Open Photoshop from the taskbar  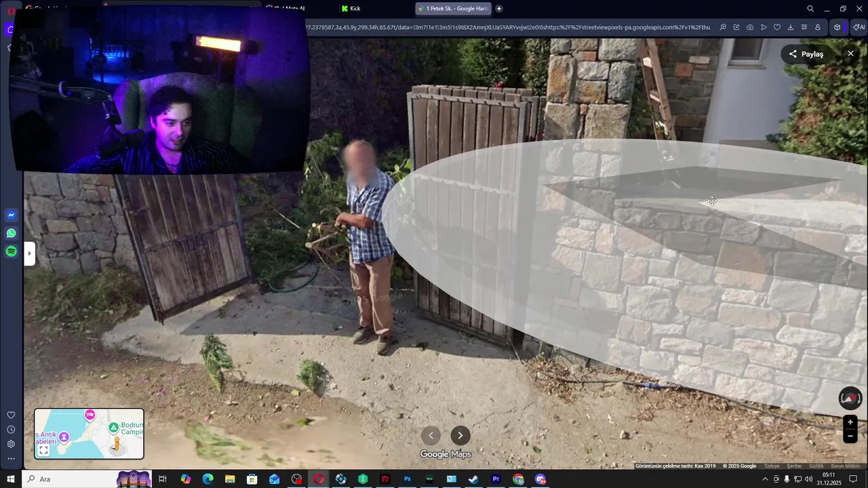[408, 479]
